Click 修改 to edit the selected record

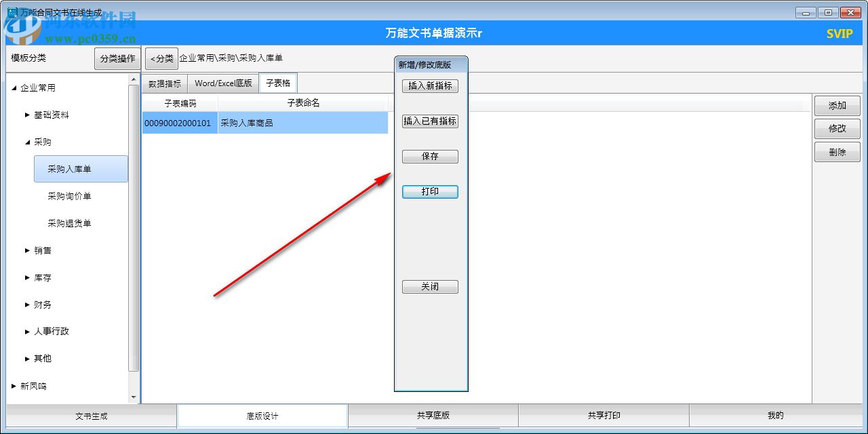837,128
